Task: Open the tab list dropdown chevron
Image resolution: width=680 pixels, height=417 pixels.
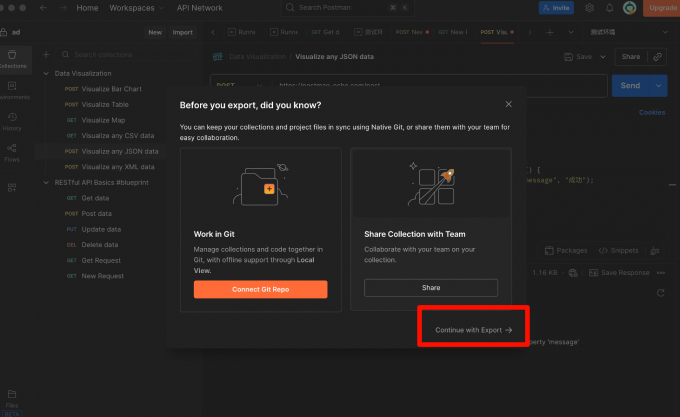Action: (571, 32)
